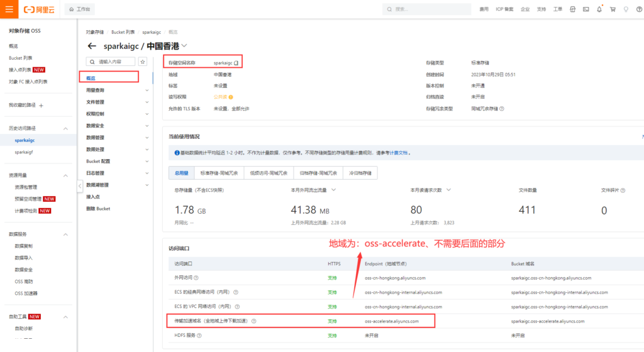This screenshot has width=644, height=352.
Task: Open the shopping cart icon
Action: click(x=613, y=9)
